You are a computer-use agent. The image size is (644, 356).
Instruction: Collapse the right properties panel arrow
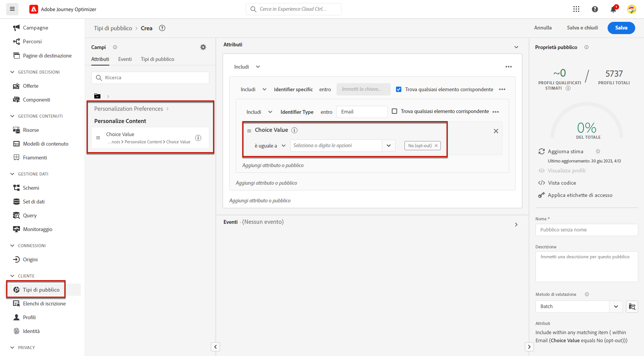point(529,347)
